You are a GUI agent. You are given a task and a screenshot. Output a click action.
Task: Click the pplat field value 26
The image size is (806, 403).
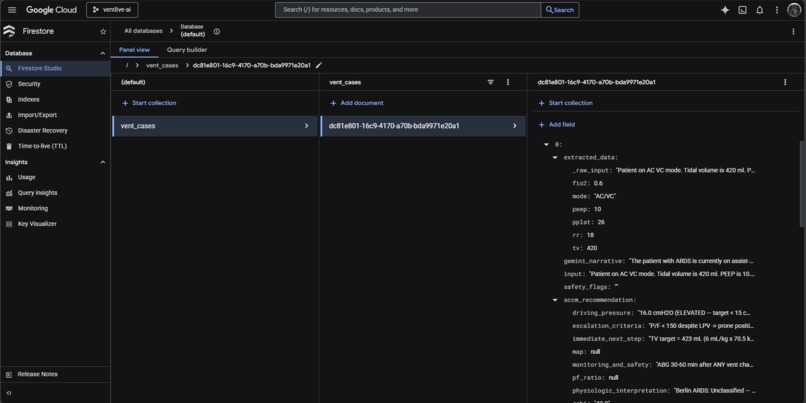point(601,222)
